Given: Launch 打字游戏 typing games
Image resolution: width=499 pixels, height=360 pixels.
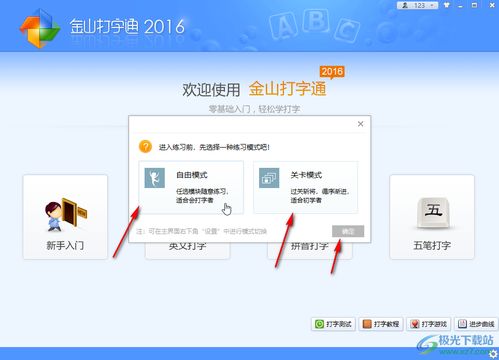Looking at the screenshot, I should tap(429, 324).
